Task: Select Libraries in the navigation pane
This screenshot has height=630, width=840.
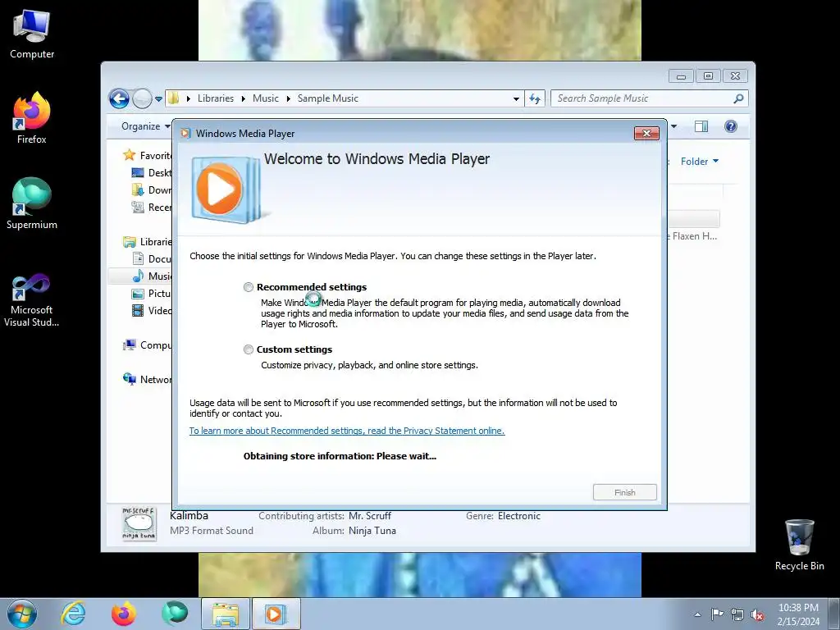Action: [148, 242]
